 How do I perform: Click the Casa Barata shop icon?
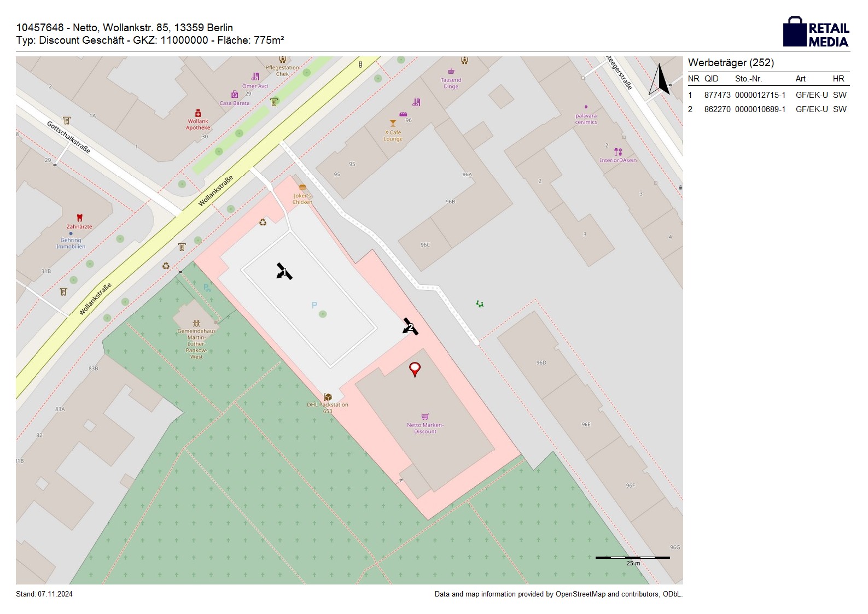click(235, 95)
